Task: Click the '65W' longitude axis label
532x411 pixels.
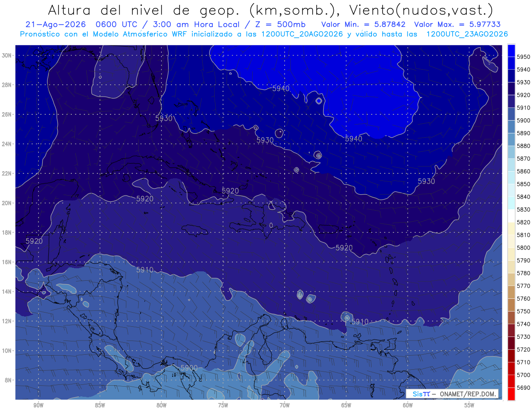Action: [x=346, y=406]
